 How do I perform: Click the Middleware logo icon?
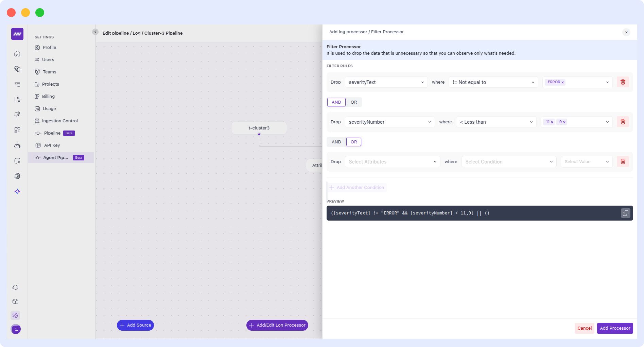click(17, 34)
